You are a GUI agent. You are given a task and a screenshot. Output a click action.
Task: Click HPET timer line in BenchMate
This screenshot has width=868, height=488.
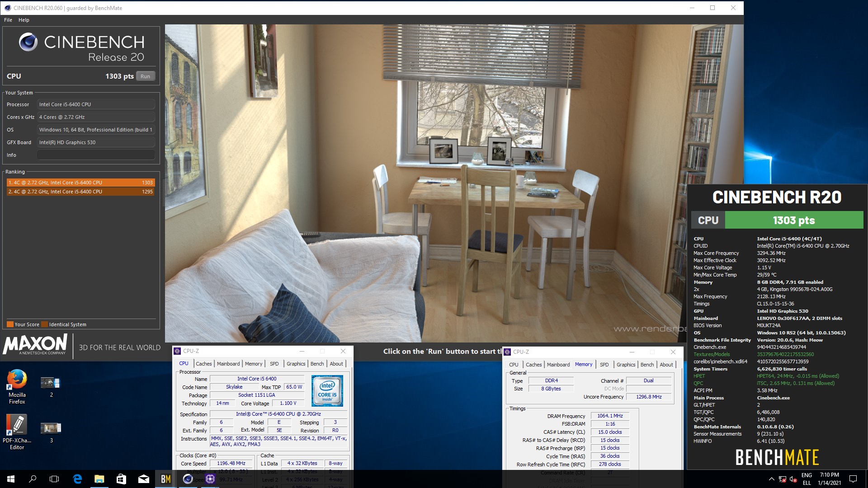tap(766, 376)
